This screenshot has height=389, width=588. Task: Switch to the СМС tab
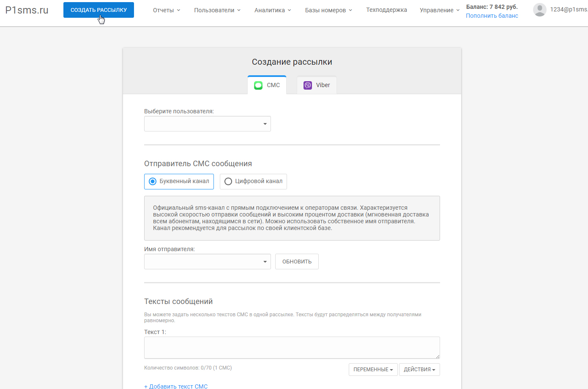267,85
